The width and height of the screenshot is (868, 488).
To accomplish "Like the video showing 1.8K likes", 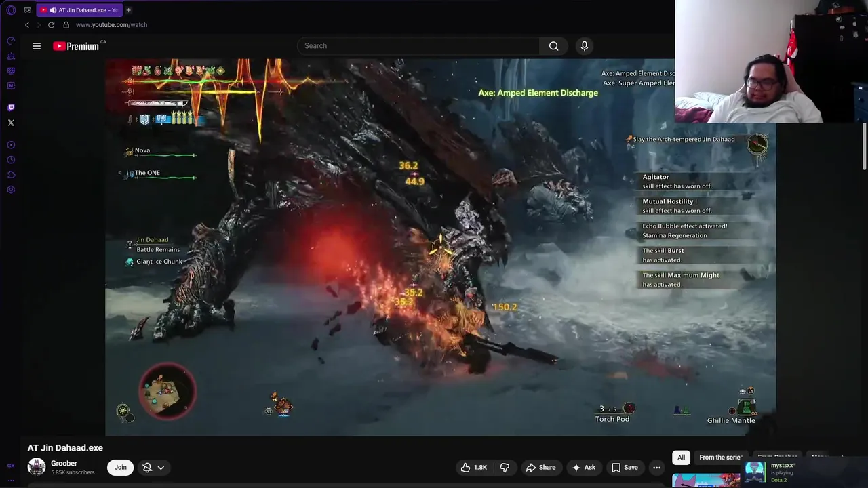I will 474,468.
